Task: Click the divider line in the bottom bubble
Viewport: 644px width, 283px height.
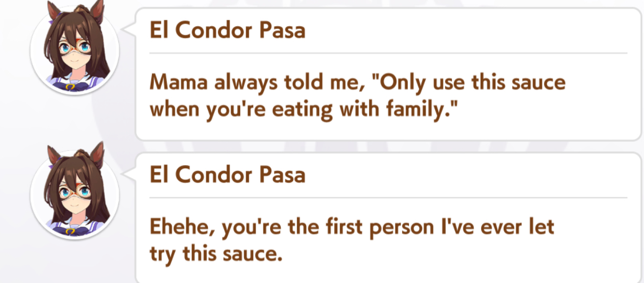Action: tap(388, 198)
